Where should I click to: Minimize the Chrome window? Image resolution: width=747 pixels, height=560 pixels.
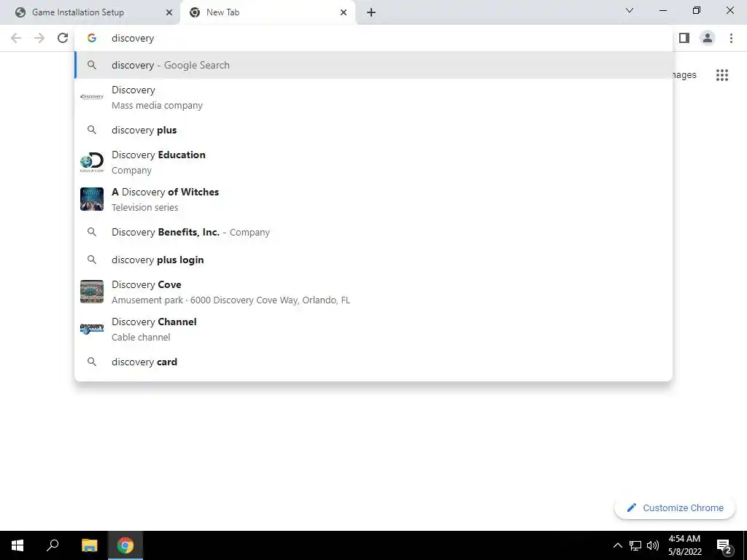click(x=662, y=10)
